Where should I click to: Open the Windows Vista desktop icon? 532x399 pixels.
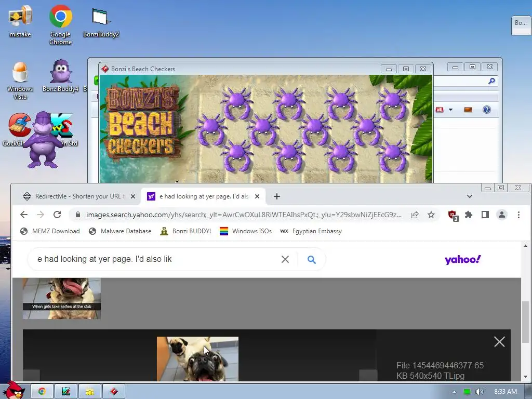click(20, 81)
